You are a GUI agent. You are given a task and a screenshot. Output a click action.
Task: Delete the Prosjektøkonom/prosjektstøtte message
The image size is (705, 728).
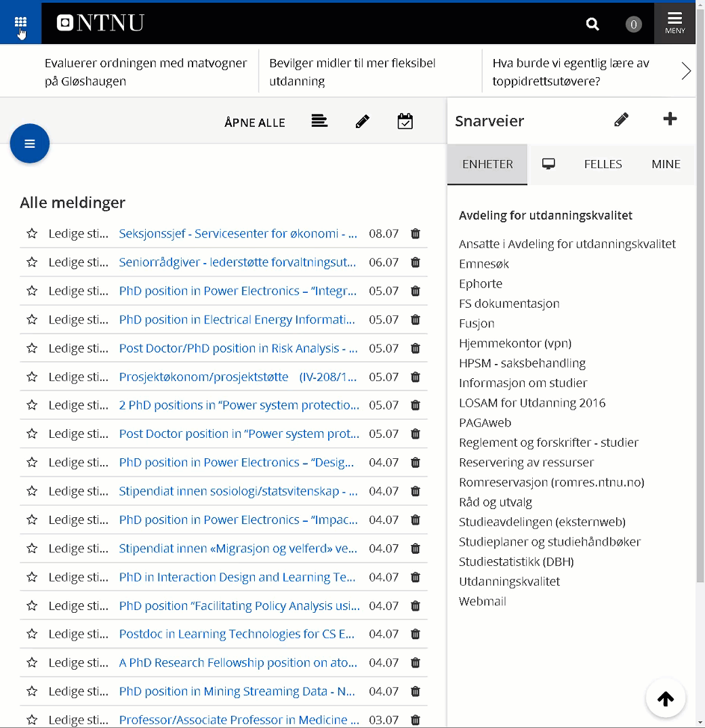(x=415, y=376)
